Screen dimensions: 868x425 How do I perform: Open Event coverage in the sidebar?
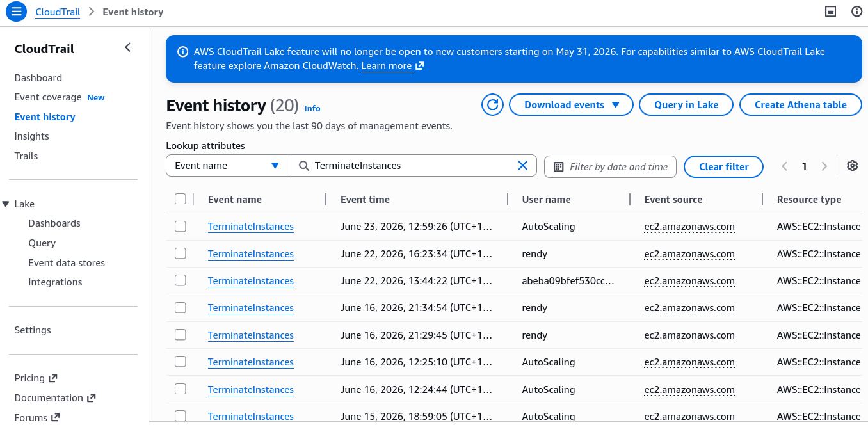tap(48, 97)
